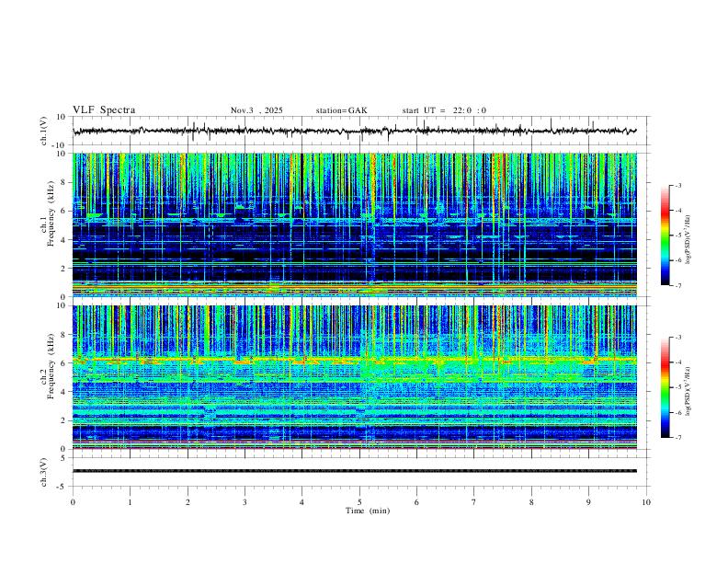728x563 pixels.
Task: Click the '-3' value on upper color bar
Action: tap(677, 185)
